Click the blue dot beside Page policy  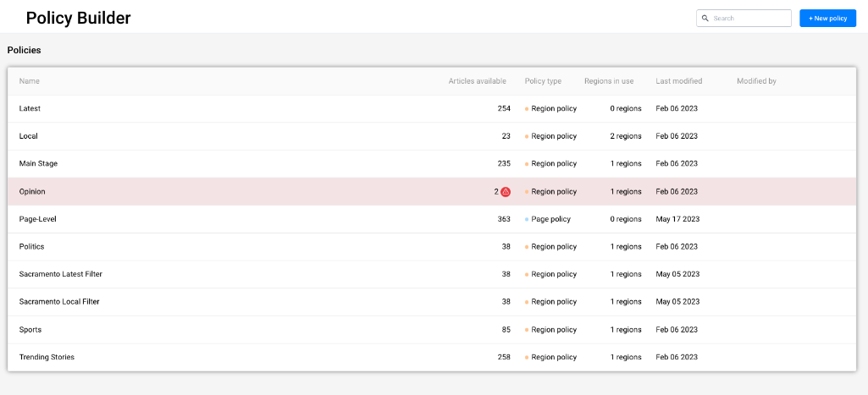coord(527,219)
